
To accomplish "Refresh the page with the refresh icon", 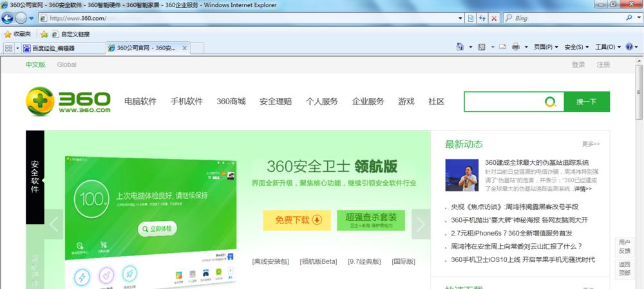I will [482, 19].
